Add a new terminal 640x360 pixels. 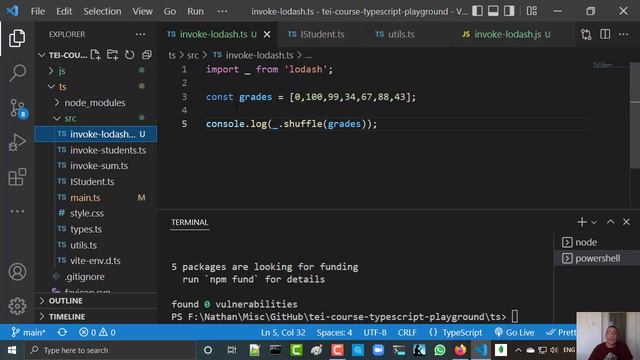click(x=582, y=222)
